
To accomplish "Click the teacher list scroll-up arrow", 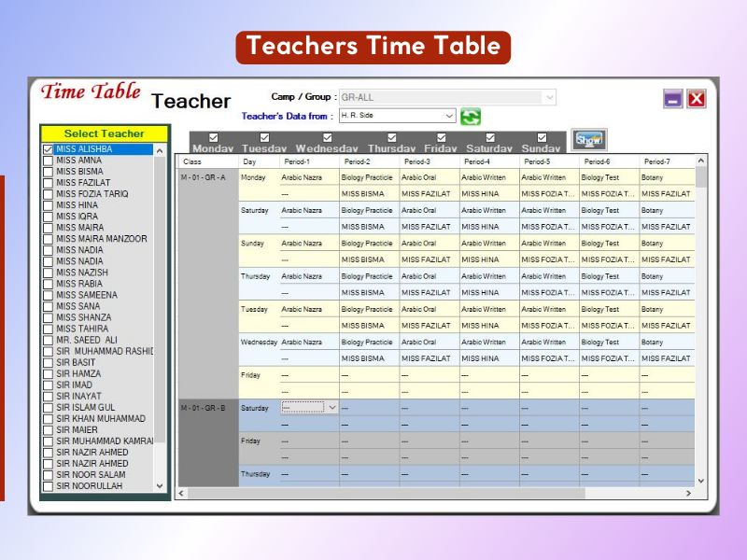I will tap(159, 151).
